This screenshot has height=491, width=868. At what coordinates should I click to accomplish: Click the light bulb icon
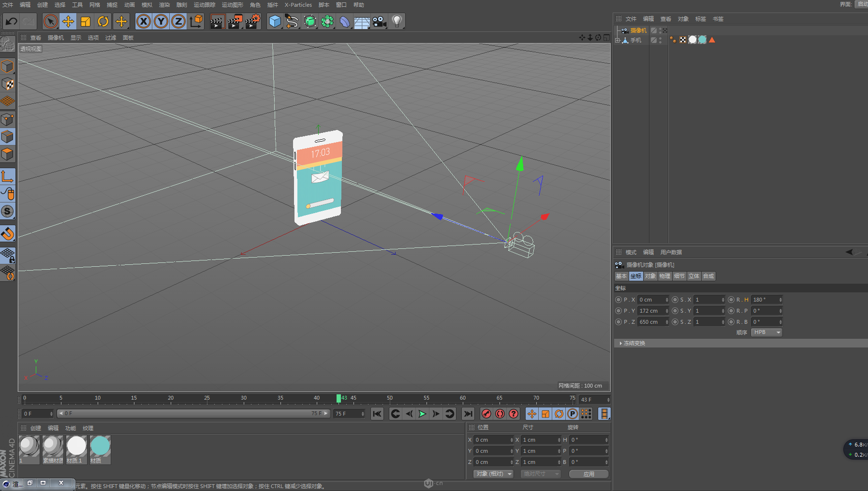click(x=397, y=21)
